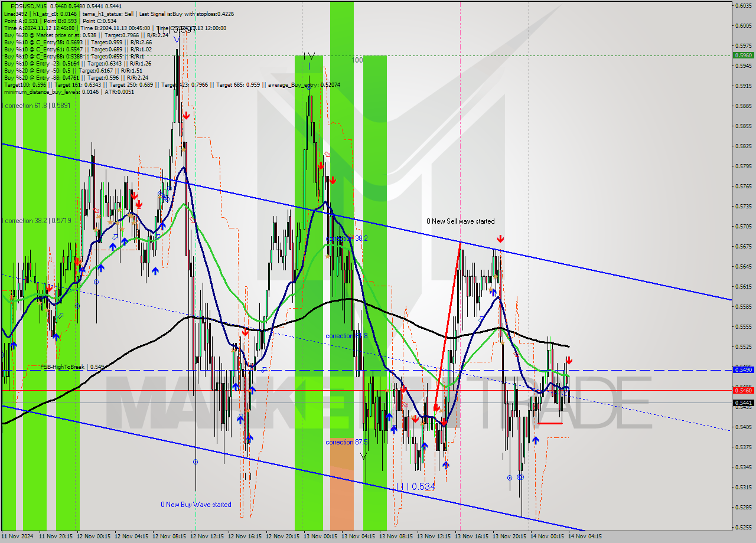
Task: Click the 0.5825 price axis label
Action: [743, 146]
